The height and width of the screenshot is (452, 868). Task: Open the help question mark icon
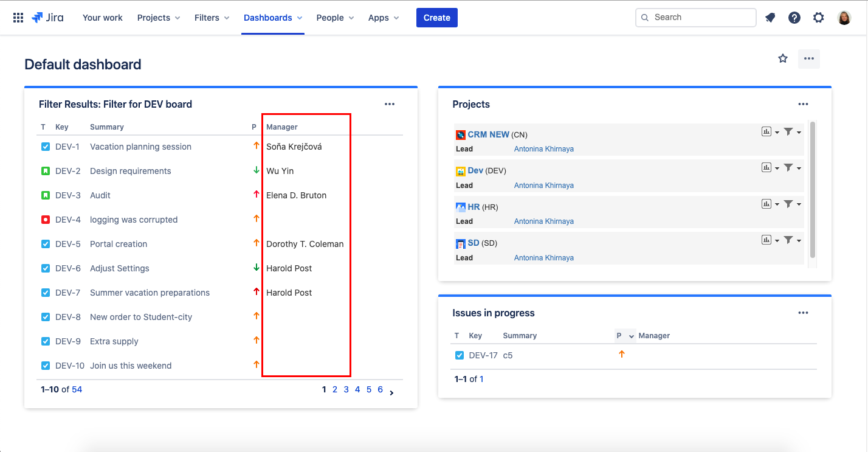pyautogui.click(x=794, y=18)
